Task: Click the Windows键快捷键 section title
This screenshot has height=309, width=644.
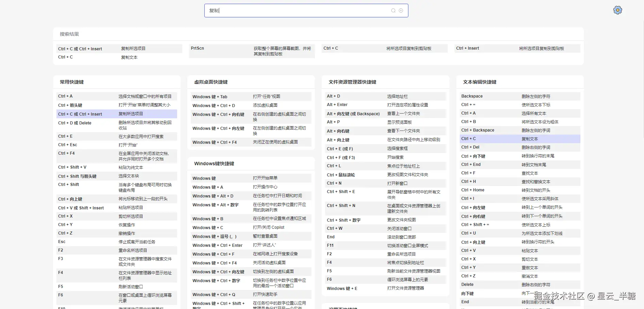Action: click(x=214, y=164)
